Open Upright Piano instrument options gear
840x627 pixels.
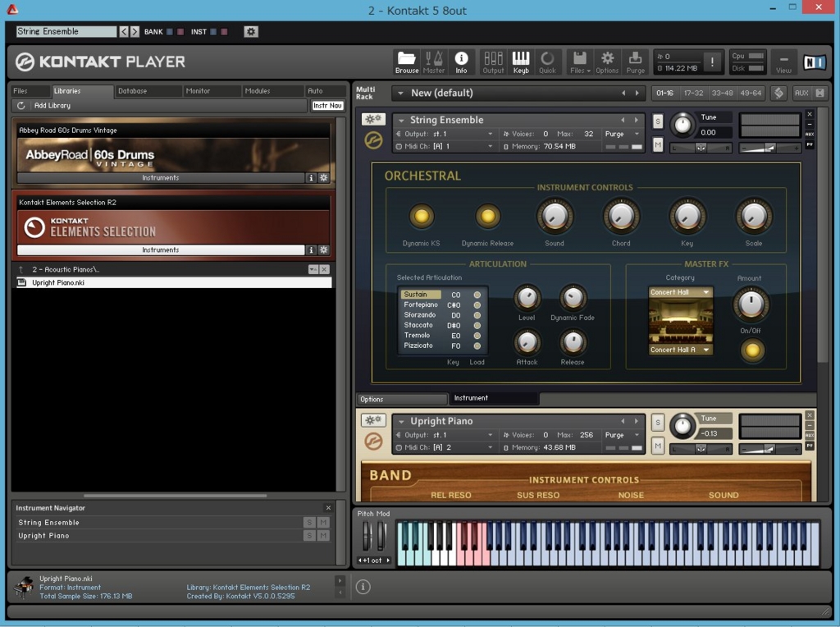click(x=373, y=420)
